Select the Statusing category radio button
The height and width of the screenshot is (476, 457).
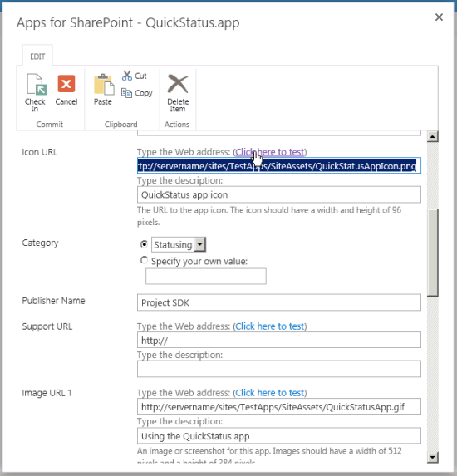[x=144, y=244]
